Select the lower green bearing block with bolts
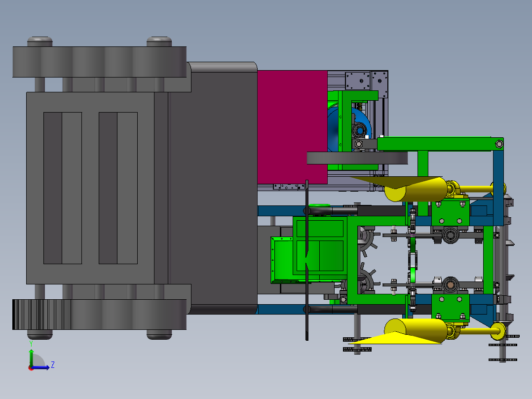Screen dimensions: 532x399 [x=450, y=308]
